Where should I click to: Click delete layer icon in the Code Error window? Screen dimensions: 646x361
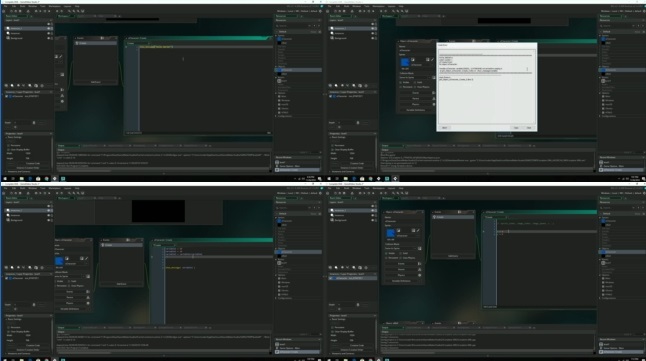coord(366,86)
